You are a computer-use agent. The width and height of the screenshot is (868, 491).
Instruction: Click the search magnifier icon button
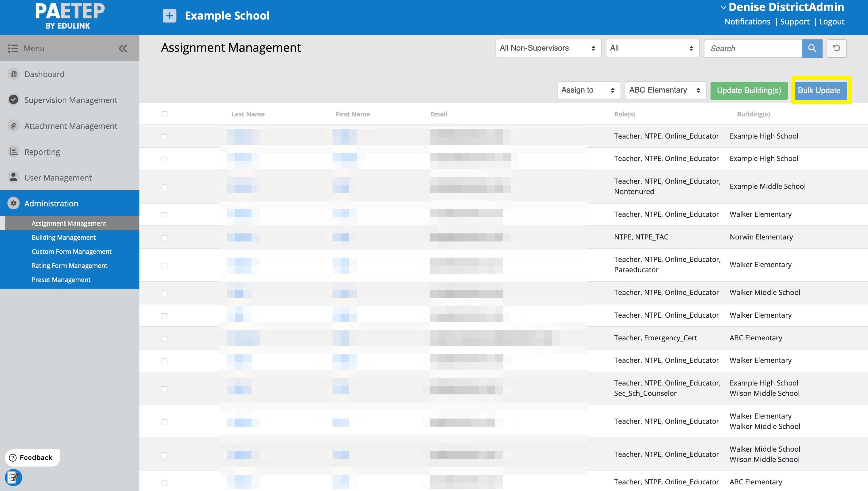[812, 48]
